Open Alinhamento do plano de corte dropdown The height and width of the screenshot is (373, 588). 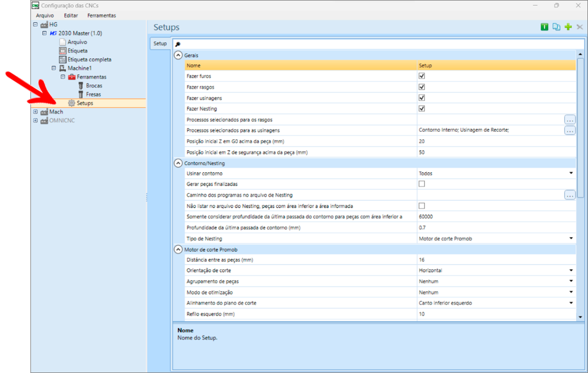pyautogui.click(x=571, y=303)
